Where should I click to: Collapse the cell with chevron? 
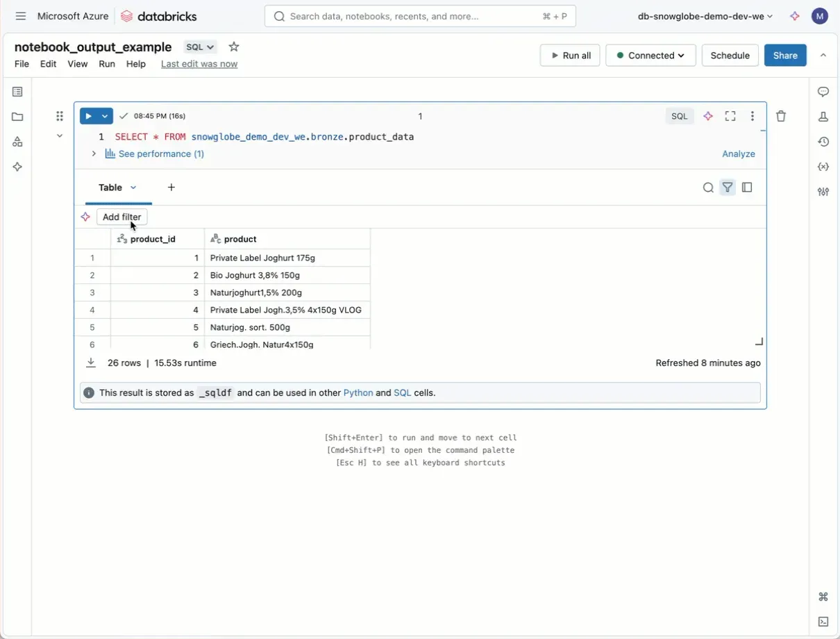tap(60, 136)
